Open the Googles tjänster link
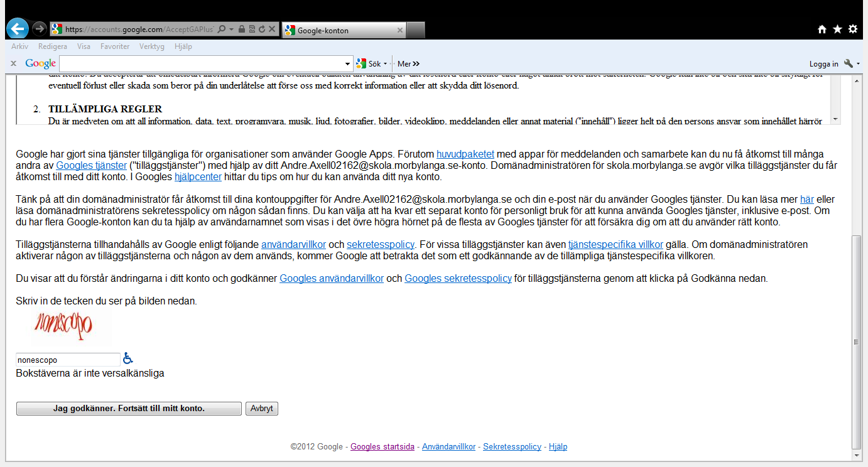The image size is (868, 467). (91, 165)
